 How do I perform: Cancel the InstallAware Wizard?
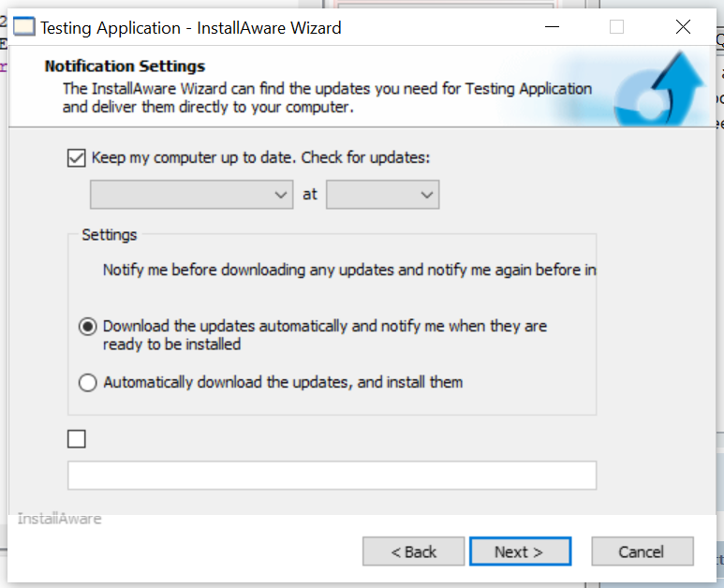[643, 551]
